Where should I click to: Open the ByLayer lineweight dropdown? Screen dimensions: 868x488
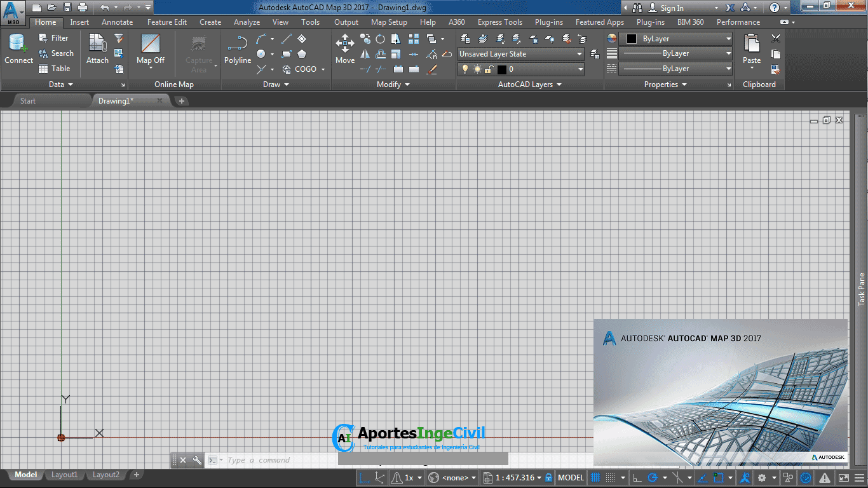pyautogui.click(x=675, y=54)
